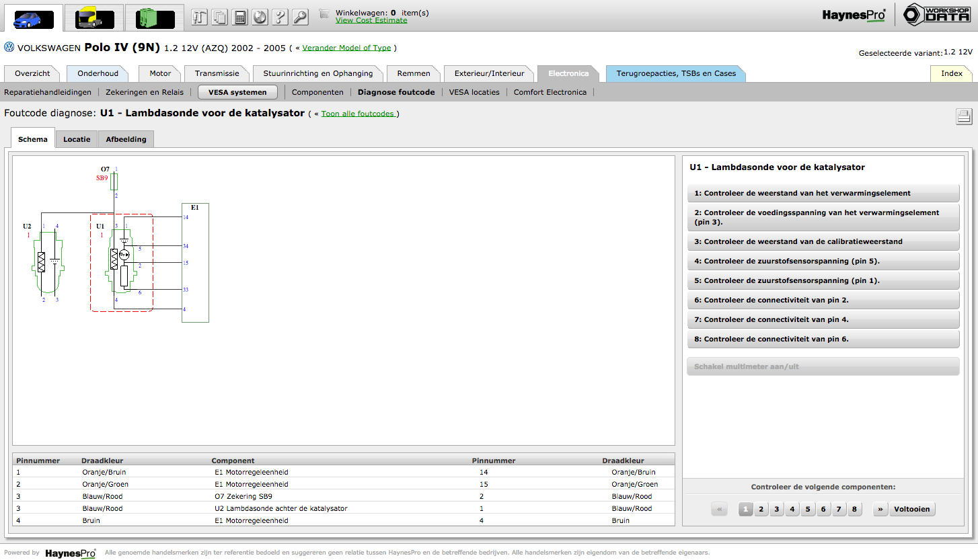Viewport: 978px width, 560px height.
Task: Expand step 1: weerstand van het verwarmingselement
Action: tap(823, 194)
